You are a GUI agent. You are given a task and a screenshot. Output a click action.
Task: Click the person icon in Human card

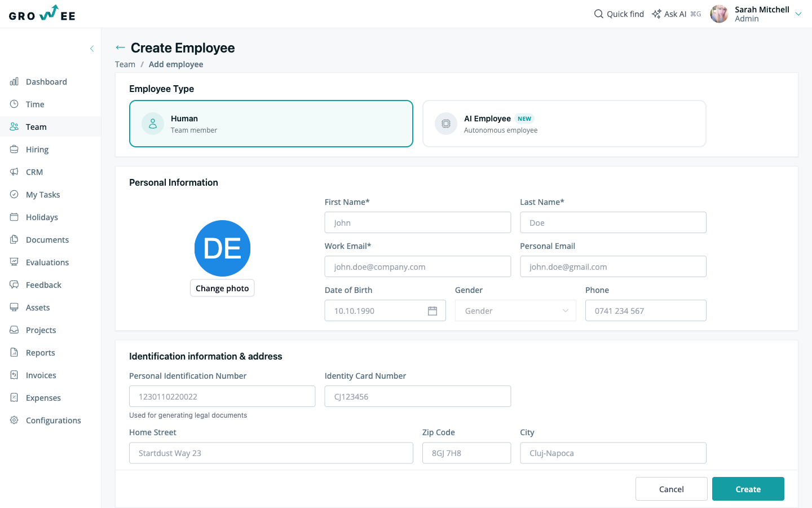click(x=153, y=124)
